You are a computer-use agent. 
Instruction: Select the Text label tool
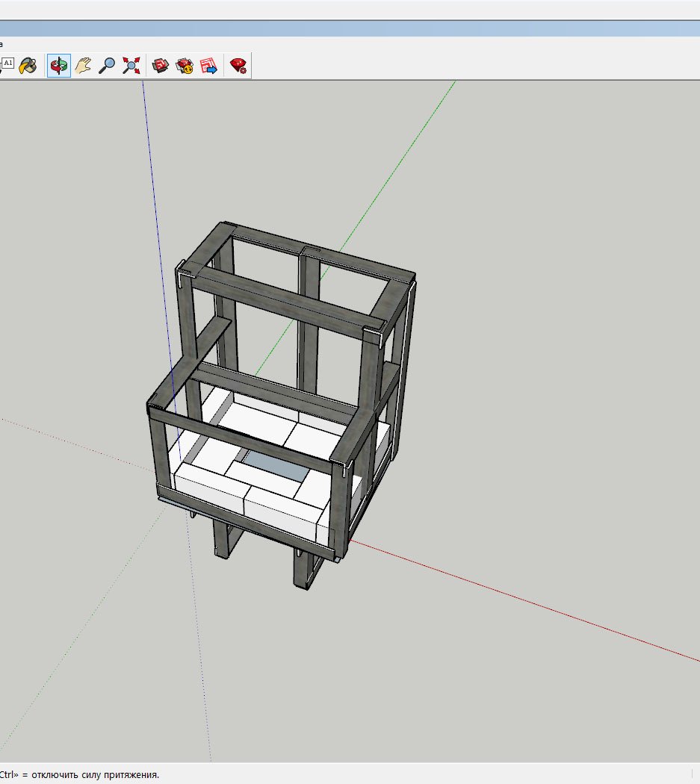[x=7, y=64]
